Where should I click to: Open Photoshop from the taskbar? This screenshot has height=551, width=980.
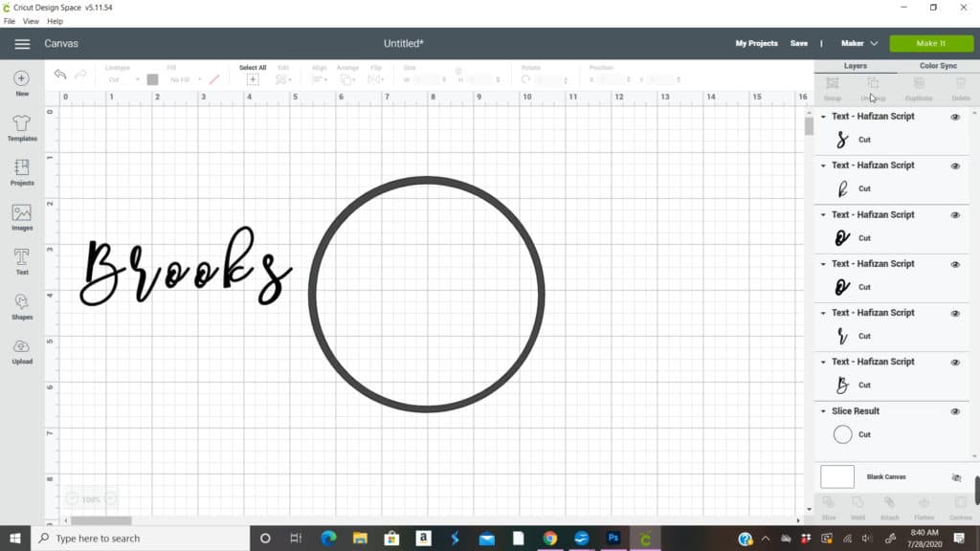tap(613, 538)
